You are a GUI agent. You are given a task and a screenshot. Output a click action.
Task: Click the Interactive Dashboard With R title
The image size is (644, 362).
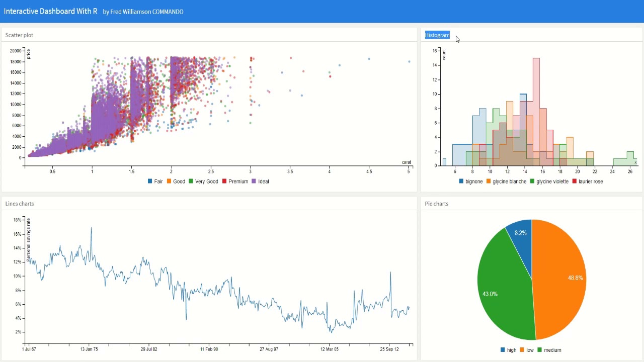click(x=51, y=11)
